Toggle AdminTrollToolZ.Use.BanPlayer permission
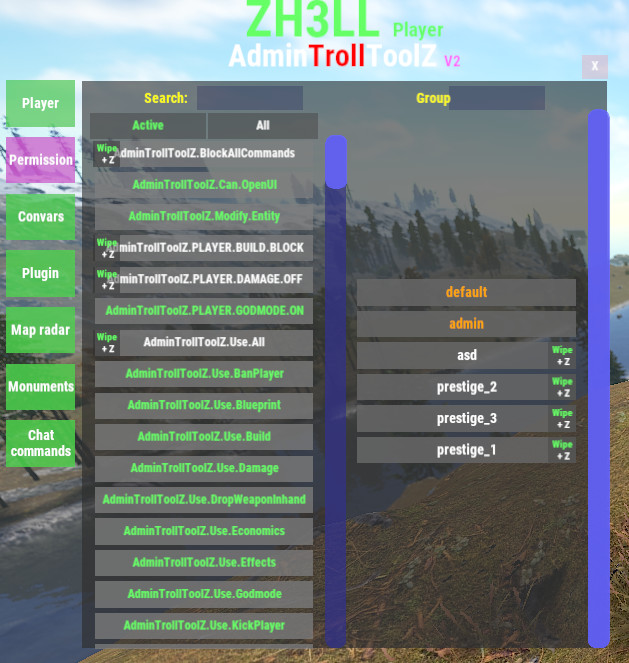The image size is (629, 663). tap(204, 374)
